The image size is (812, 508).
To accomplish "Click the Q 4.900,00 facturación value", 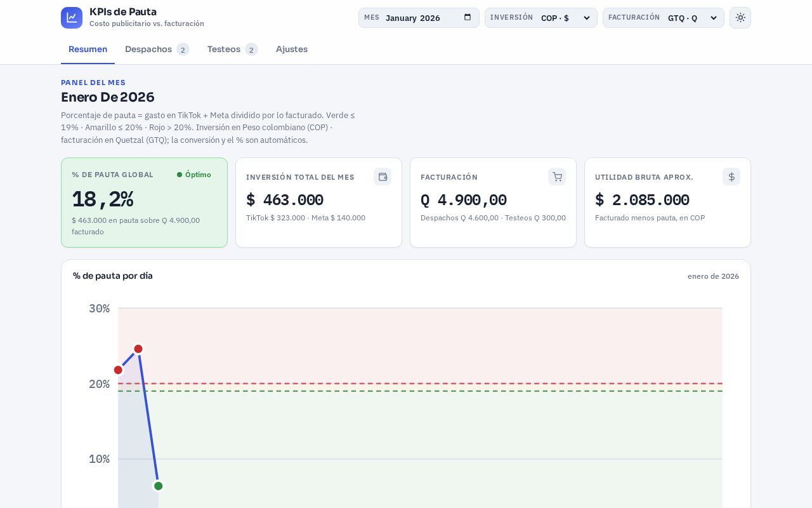I will point(464,200).
